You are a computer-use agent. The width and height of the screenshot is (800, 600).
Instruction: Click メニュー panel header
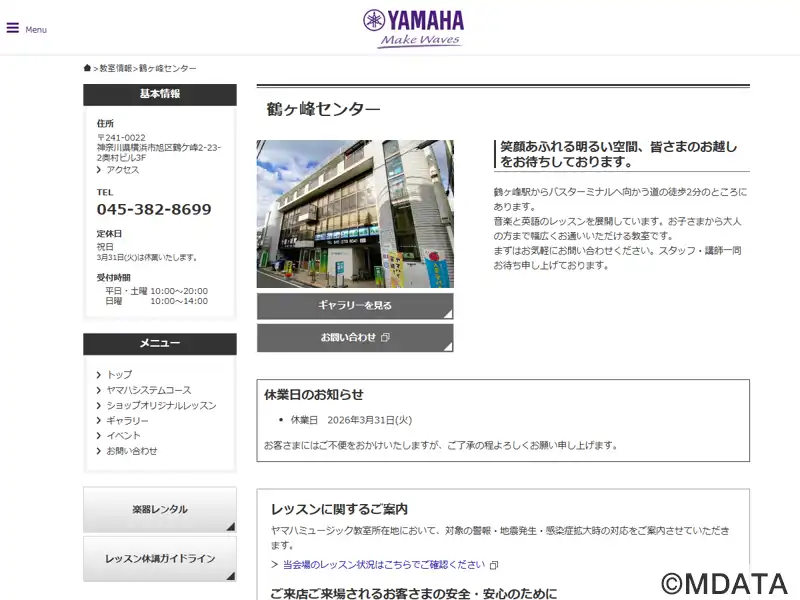click(160, 343)
